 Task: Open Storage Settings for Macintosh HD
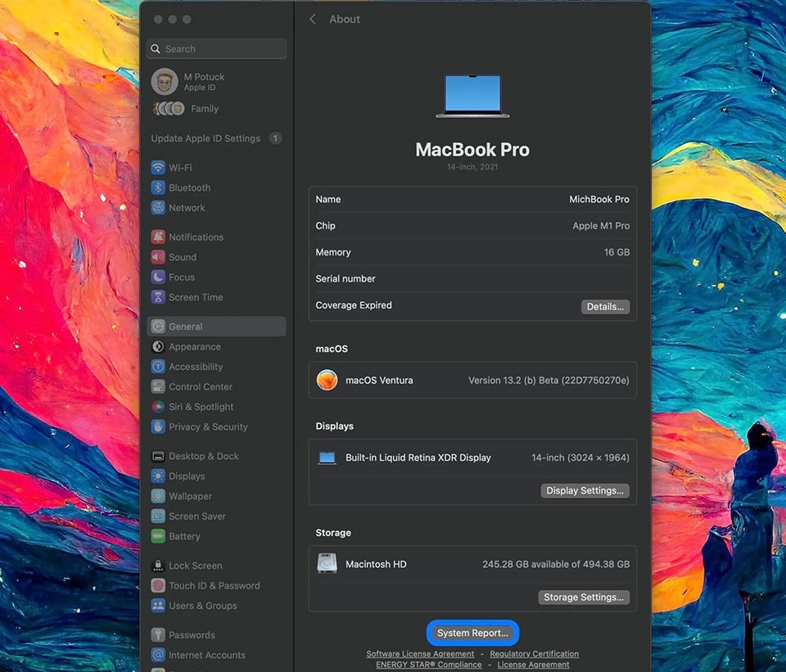tap(583, 597)
